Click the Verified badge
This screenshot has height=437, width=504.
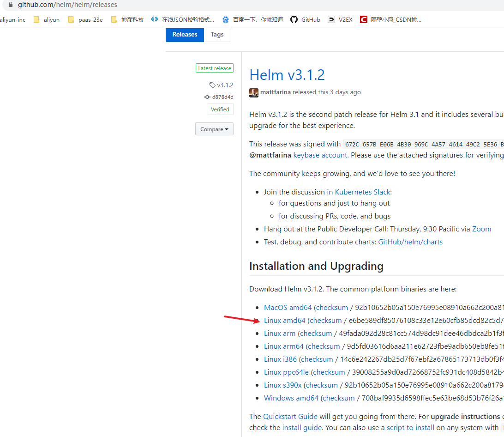pos(220,109)
